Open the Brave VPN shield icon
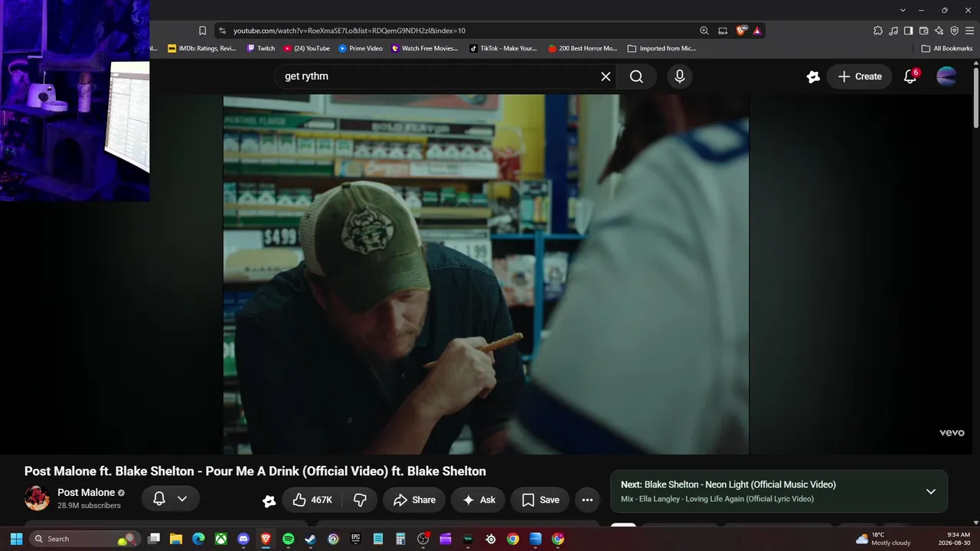Viewport: 980px width, 551px height. point(954,31)
